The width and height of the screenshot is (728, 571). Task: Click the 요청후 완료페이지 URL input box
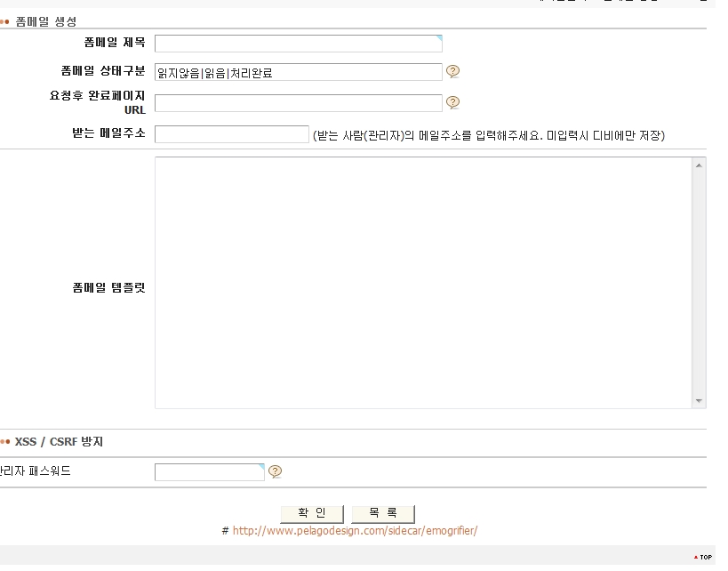(298, 103)
